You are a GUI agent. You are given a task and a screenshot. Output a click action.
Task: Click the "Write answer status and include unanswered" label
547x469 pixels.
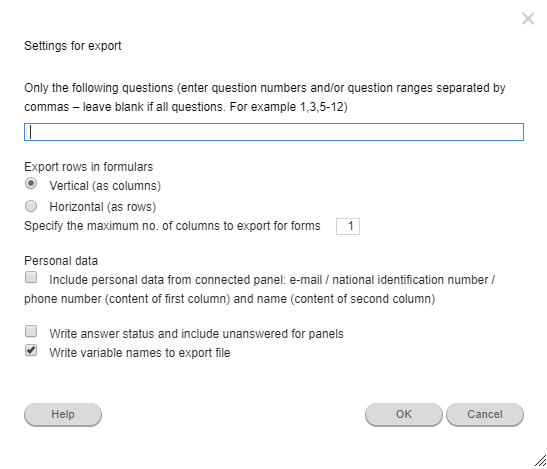pyautogui.click(x=196, y=334)
